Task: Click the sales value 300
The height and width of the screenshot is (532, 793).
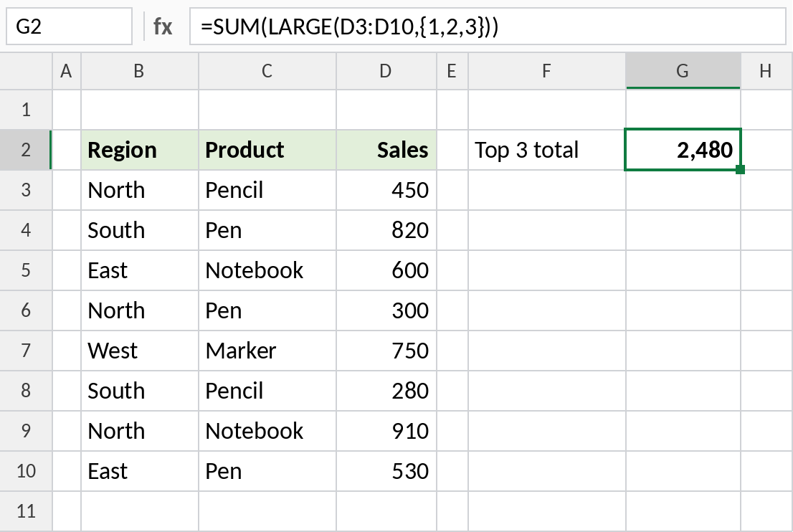Action: (386, 310)
